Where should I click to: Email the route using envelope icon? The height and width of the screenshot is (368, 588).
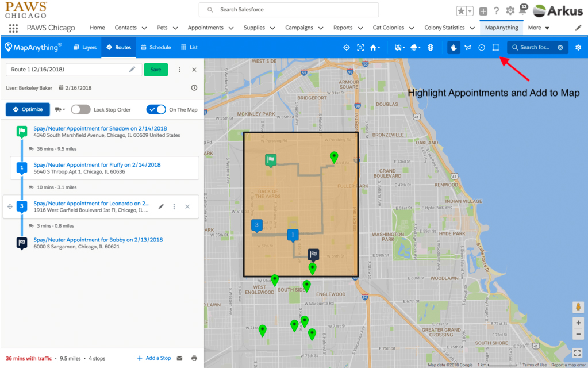click(x=180, y=358)
